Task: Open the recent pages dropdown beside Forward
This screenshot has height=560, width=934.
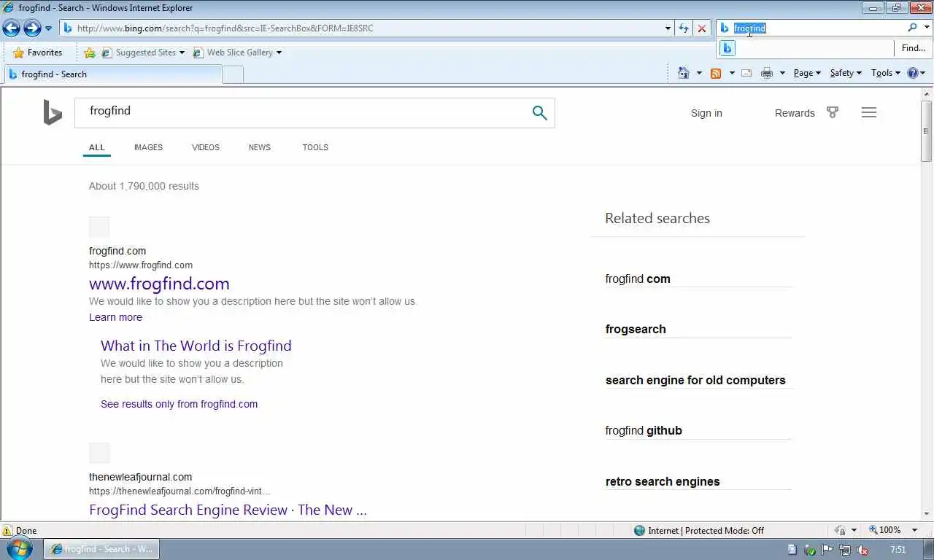Action: (x=48, y=28)
